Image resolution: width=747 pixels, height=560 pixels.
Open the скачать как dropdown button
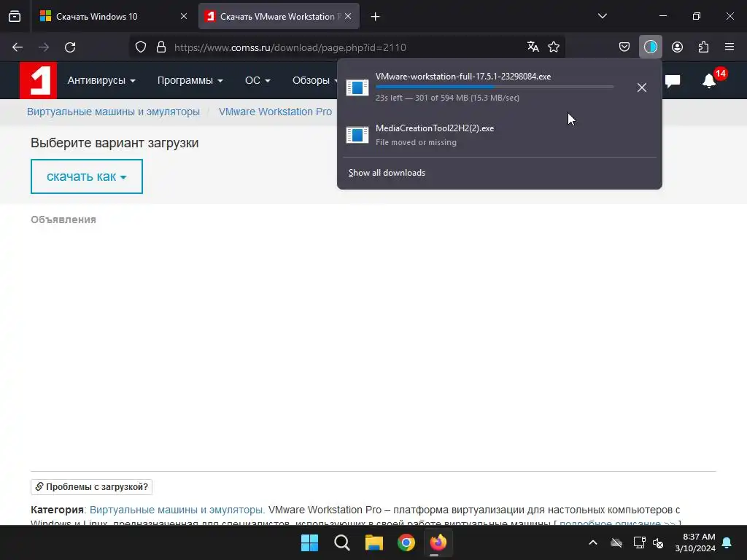point(87,176)
